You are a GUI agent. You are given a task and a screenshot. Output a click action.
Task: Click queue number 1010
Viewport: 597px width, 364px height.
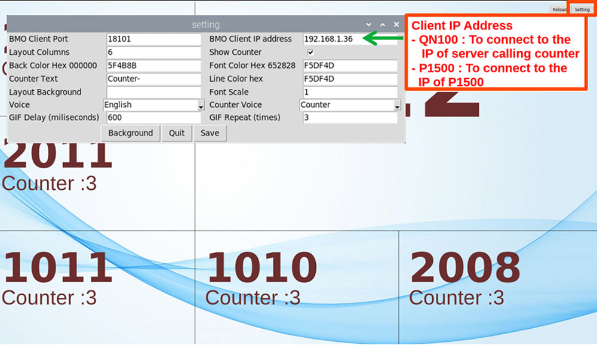click(x=262, y=268)
